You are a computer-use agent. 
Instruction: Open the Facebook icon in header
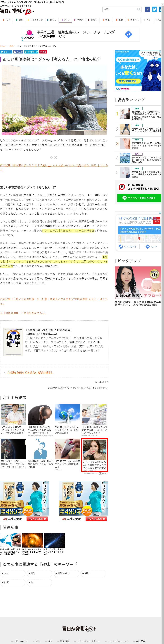click(147, 9)
